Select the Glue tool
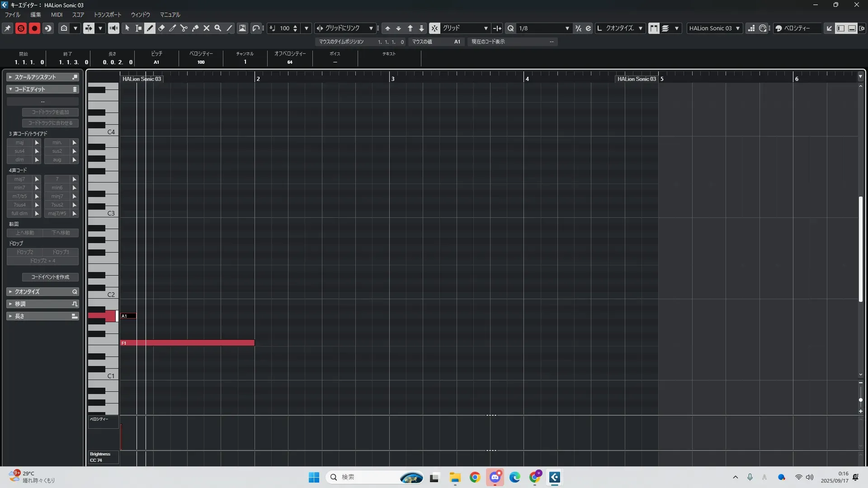This screenshot has height=488, width=868. pos(195,28)
